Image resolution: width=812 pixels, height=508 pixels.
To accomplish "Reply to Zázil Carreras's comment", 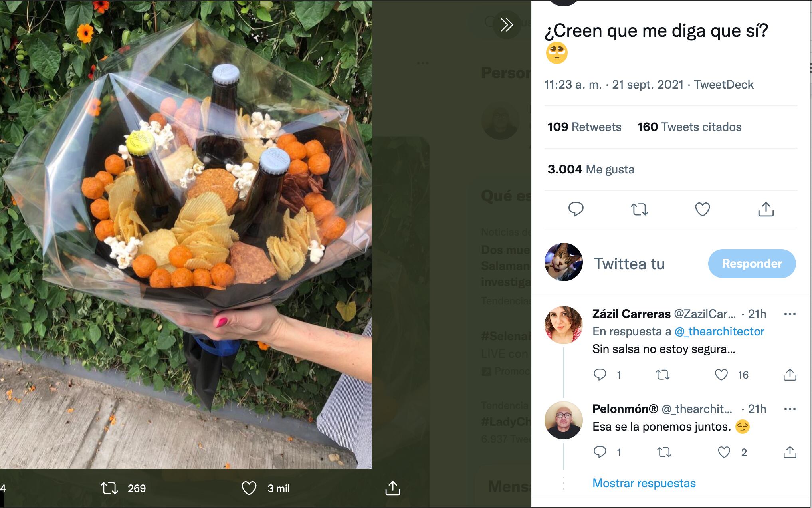I will coord(600,375).
